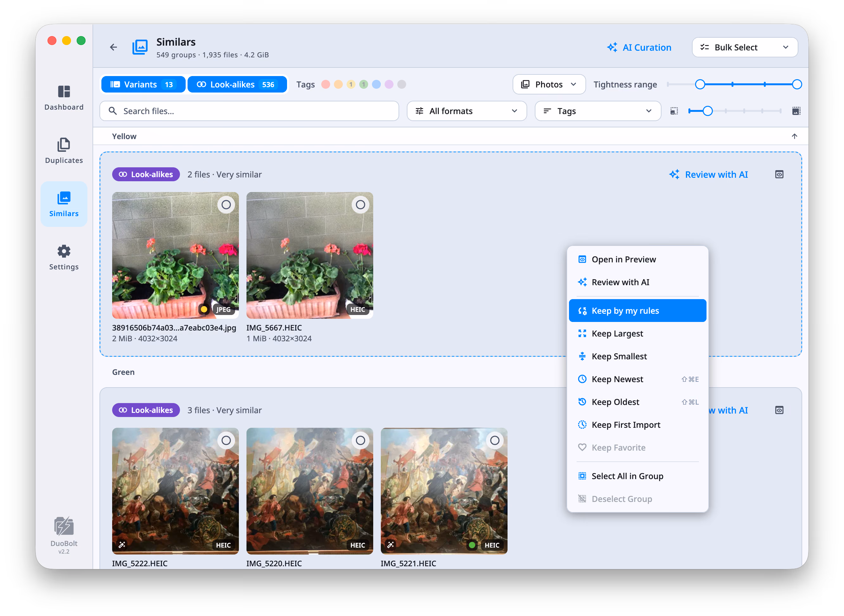The height and width of the screenshot is (616, 844).
Task: Filter by the purple tag swatch
Action: 389,84
